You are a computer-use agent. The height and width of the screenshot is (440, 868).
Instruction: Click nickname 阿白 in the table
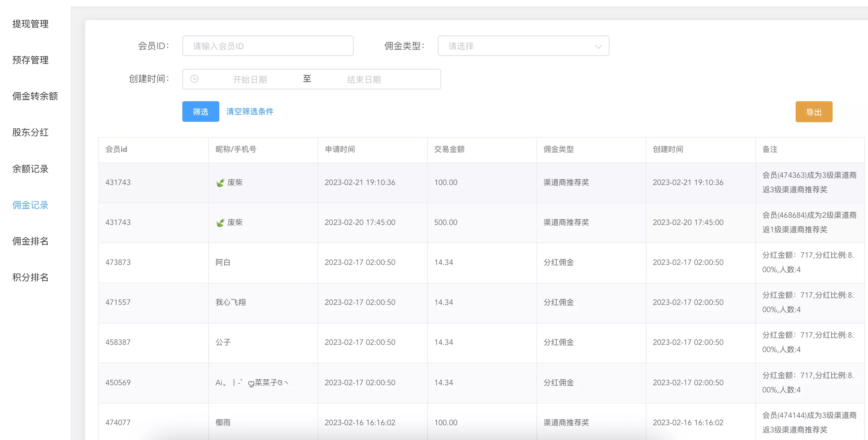pyautogui.click(x=223, y=262)
